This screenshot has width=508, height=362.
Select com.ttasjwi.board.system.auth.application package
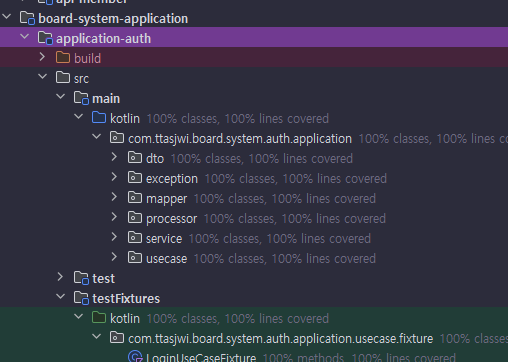(240, 139)
